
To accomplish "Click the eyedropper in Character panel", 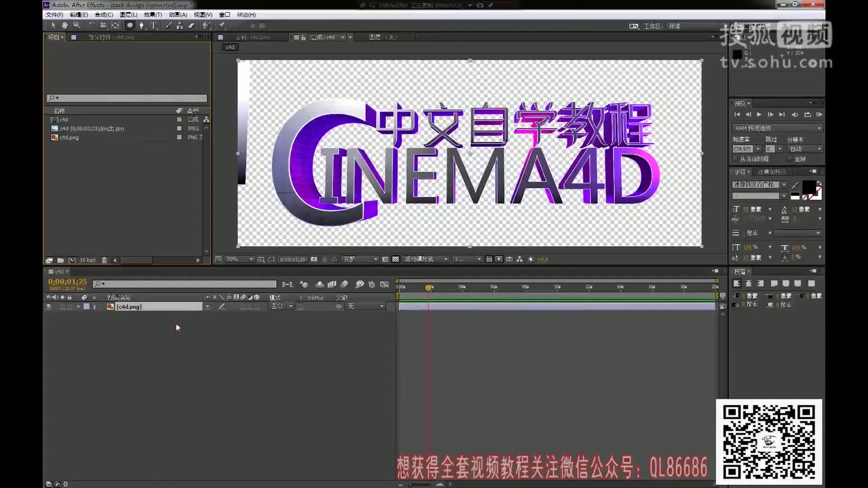I will tap(795, 184).
